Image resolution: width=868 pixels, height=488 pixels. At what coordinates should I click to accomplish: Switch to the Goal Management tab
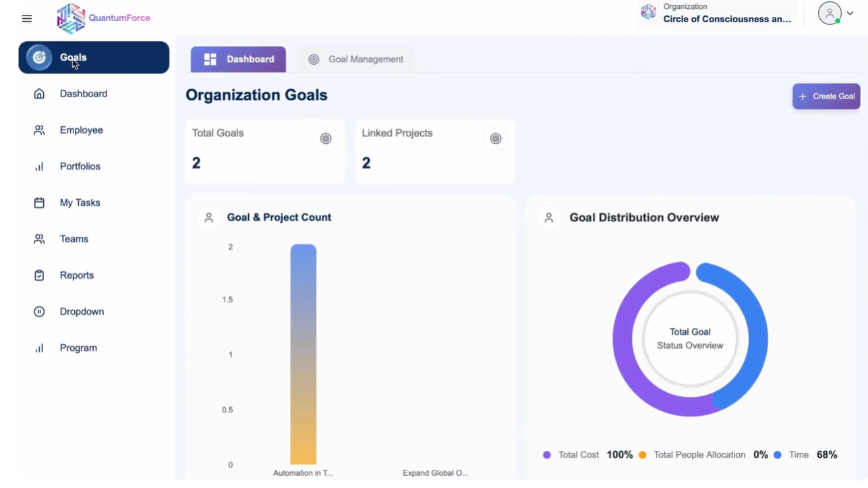click(356, 59)
